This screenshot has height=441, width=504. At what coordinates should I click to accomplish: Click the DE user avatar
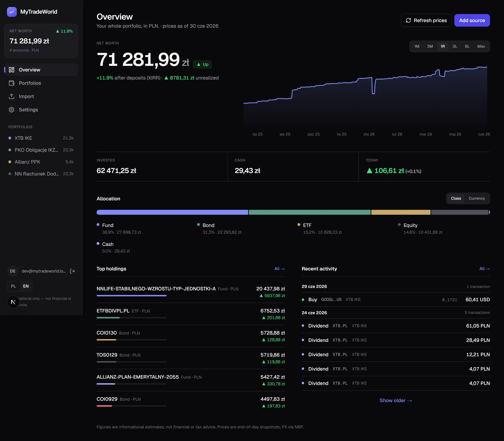(13, 271)
